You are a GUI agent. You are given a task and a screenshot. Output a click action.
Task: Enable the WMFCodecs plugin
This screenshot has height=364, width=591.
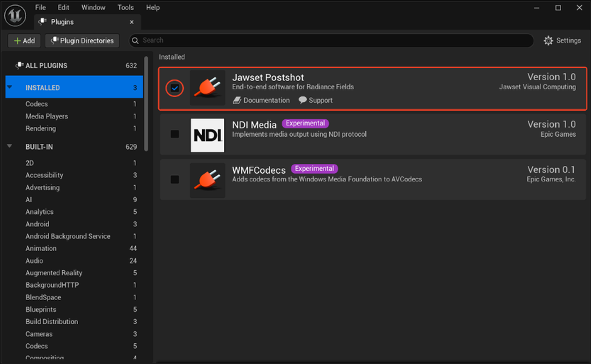click(175, 179)
